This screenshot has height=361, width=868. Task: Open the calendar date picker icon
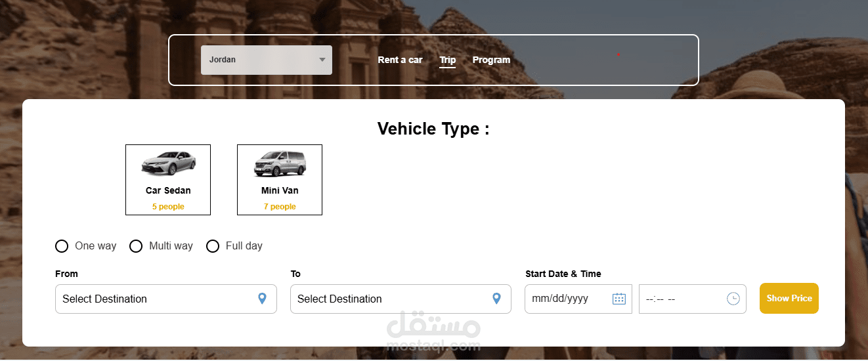pyautogui.click(x=618, y=299)
